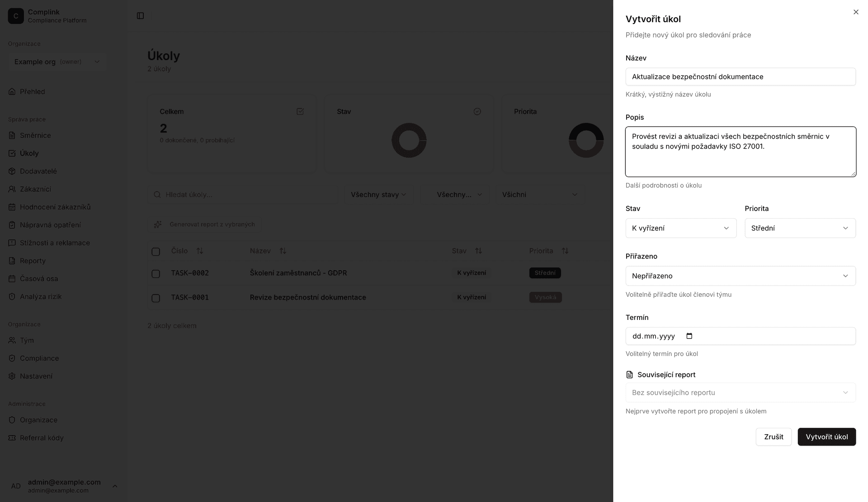Click the Stav column sort arrows
This screenshot has width=868, height=502.
pos(478,251)
